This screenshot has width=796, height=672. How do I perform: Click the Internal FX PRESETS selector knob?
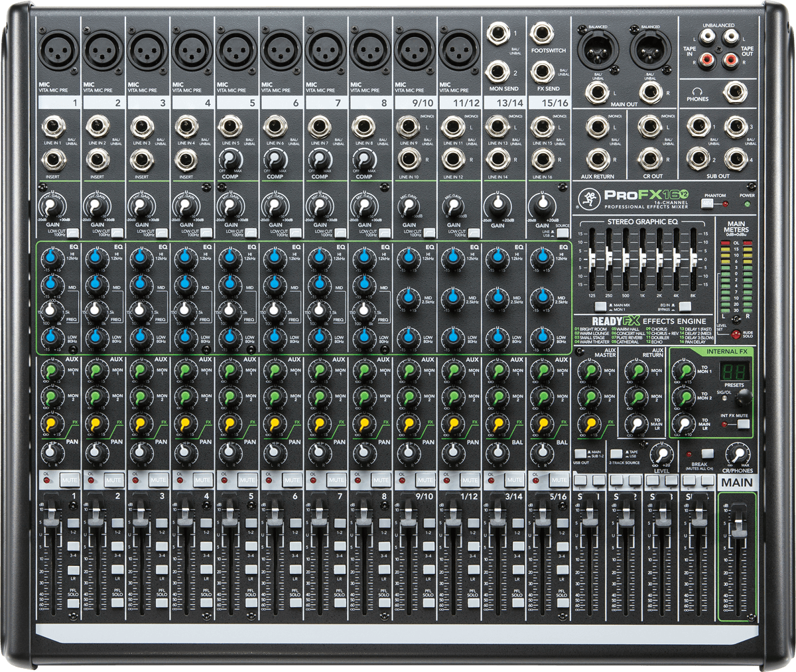(x=744, y=397)
